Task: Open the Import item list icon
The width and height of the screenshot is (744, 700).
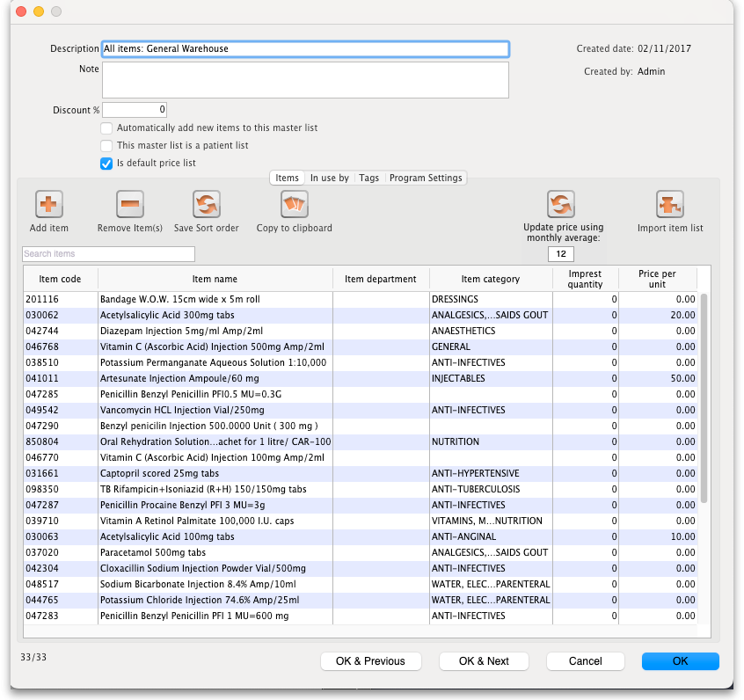Action: tap(670, 205)
